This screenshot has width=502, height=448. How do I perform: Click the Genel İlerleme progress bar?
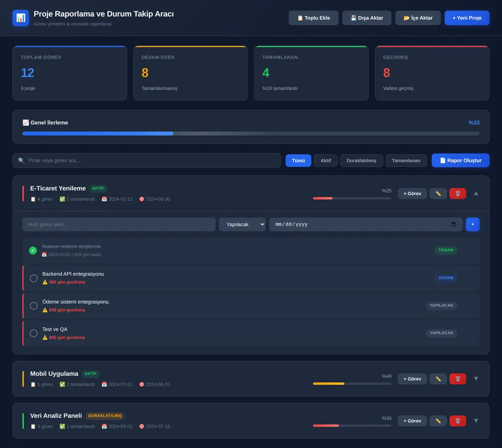click(x=251, y=134)
